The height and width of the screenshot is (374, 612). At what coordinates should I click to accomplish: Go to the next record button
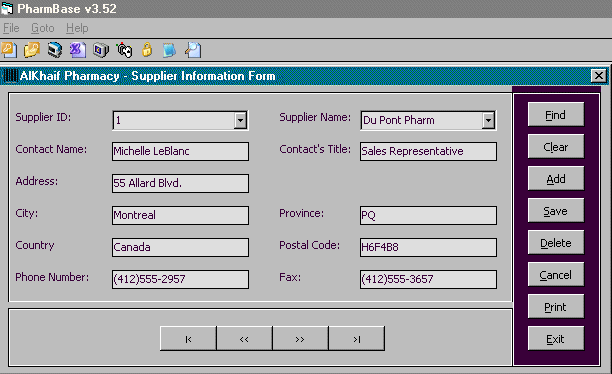[x=300, y=339]
